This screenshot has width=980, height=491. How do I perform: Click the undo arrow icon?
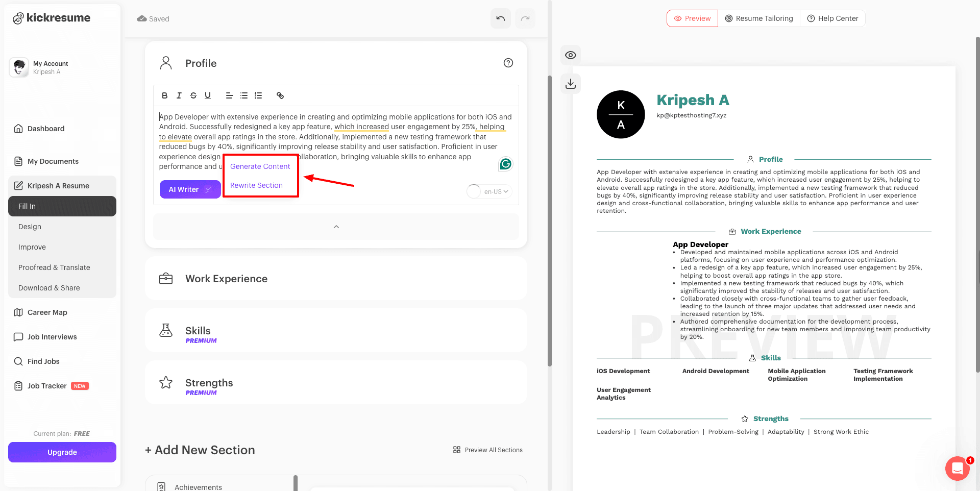[x=501, y=19]
